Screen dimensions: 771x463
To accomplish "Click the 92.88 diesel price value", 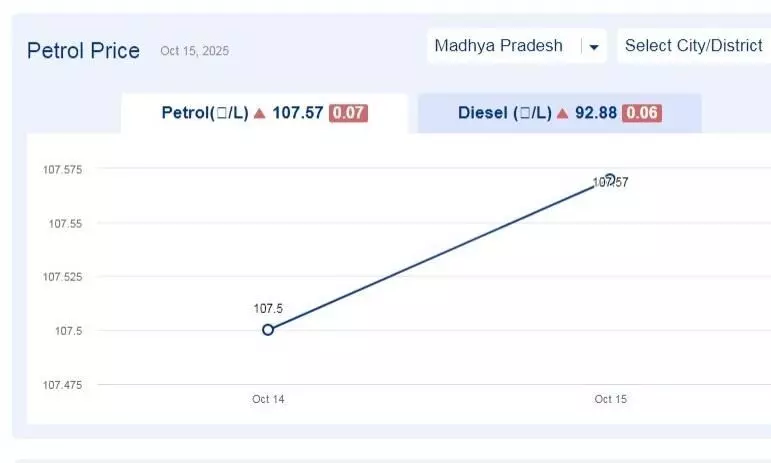I will 596,113.
